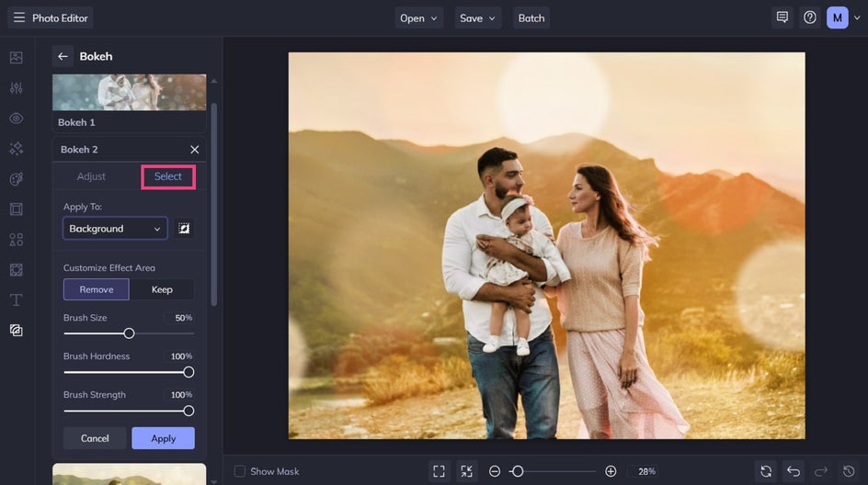The height and width of the screenshot is (485, 868).
Task: Click the Brush Size 50% value field
Action: (180, 318)
